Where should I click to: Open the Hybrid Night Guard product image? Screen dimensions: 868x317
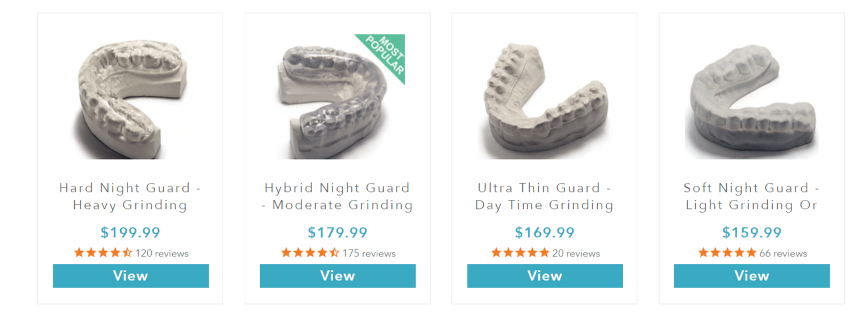coord(338,97)
